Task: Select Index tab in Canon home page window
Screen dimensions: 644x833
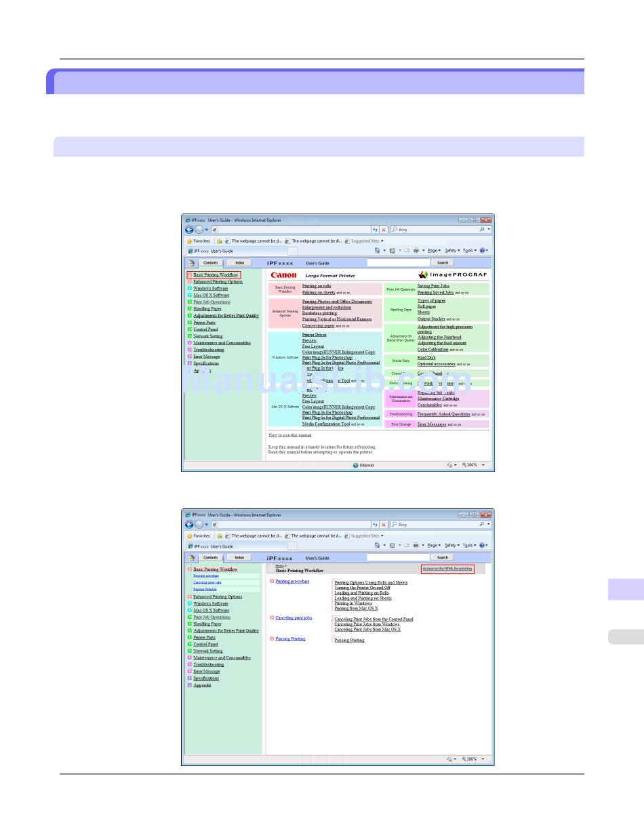Action: (x=239, y=263)
